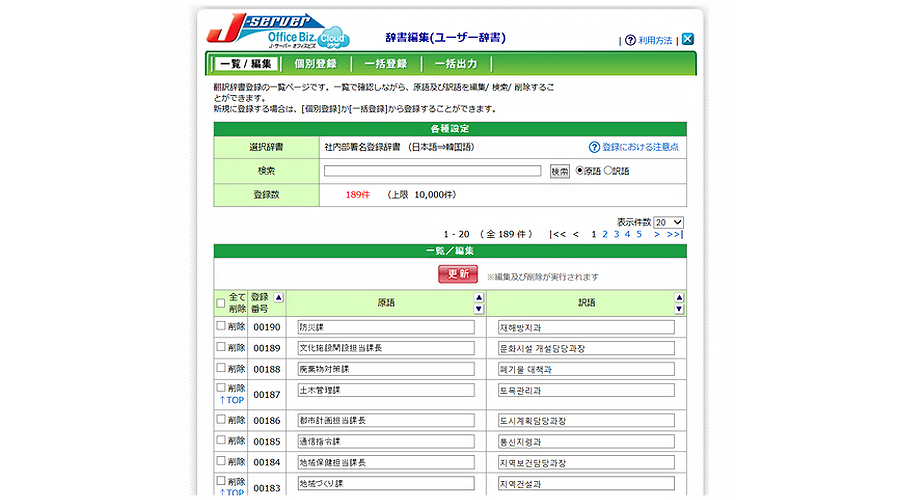
Task: Click the 検索 search button
Action: (560, 171)
